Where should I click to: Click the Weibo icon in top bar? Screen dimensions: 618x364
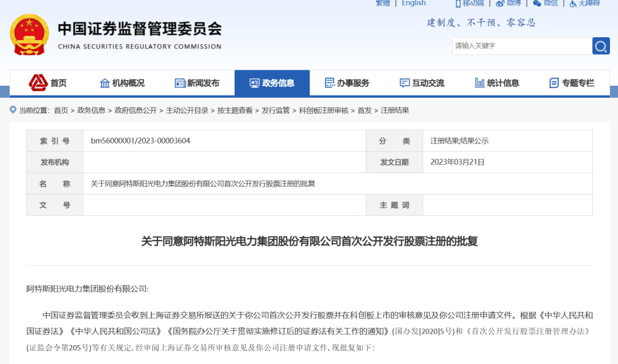coord(500,3)
